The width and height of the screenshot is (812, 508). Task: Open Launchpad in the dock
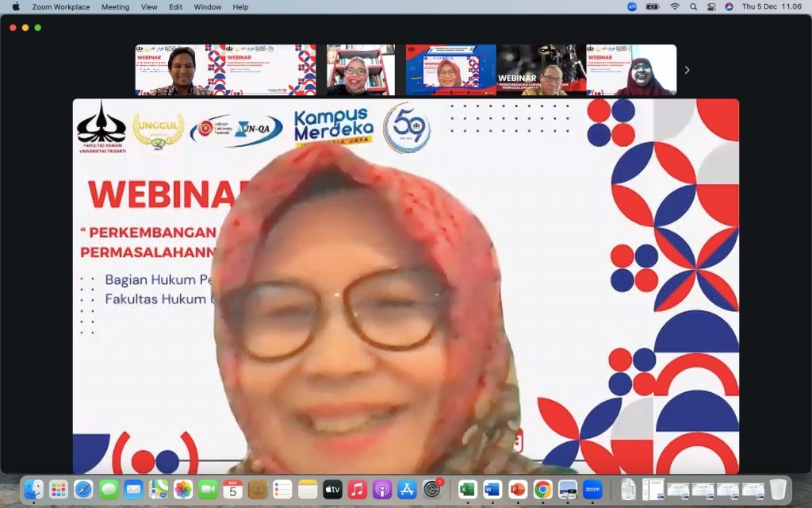point(59,489)
